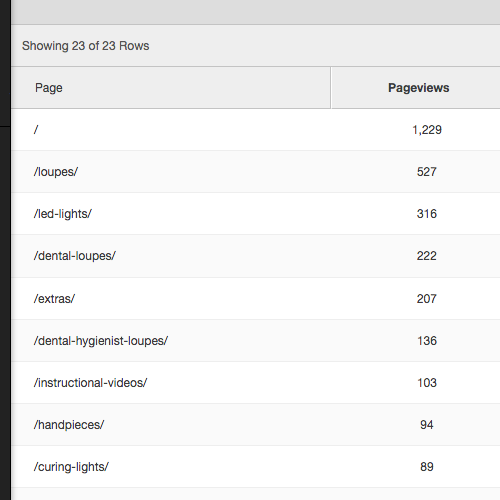Click the 136 pageviews cell
The width and height of the screenshot is (500, 500).
pos(427,341)
